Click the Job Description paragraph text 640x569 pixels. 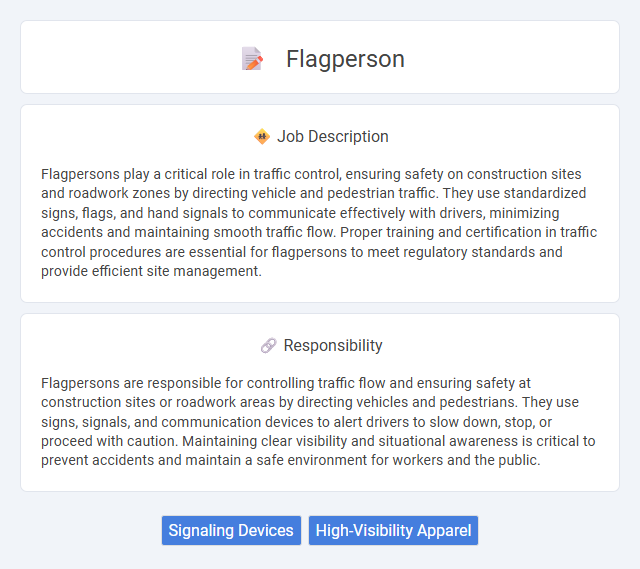tap(319, 222)
